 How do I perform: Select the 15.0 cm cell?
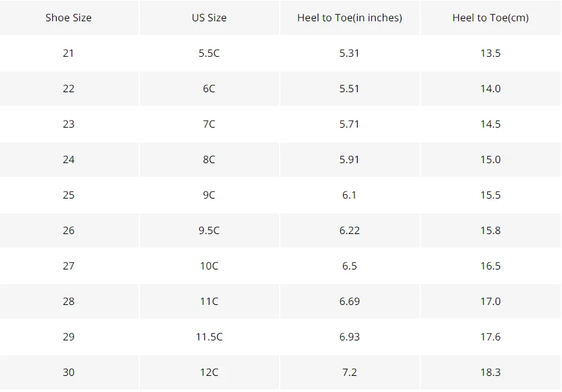(x=490, y=160)
